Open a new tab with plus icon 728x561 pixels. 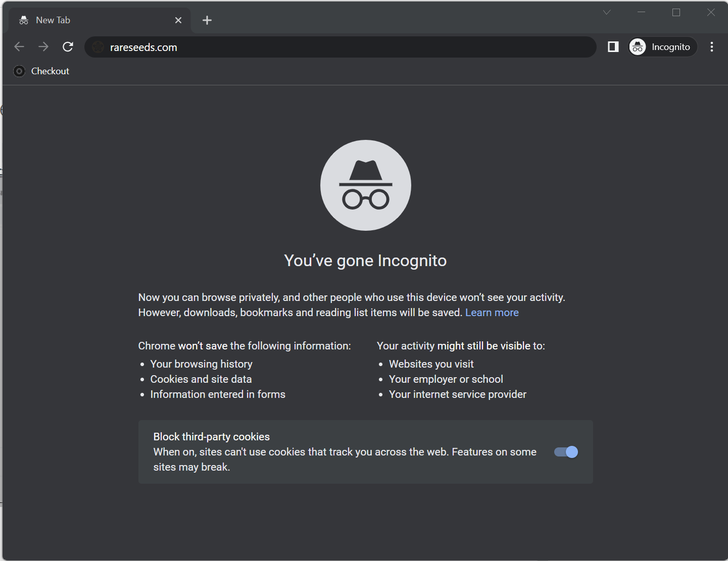click(207, 20)
